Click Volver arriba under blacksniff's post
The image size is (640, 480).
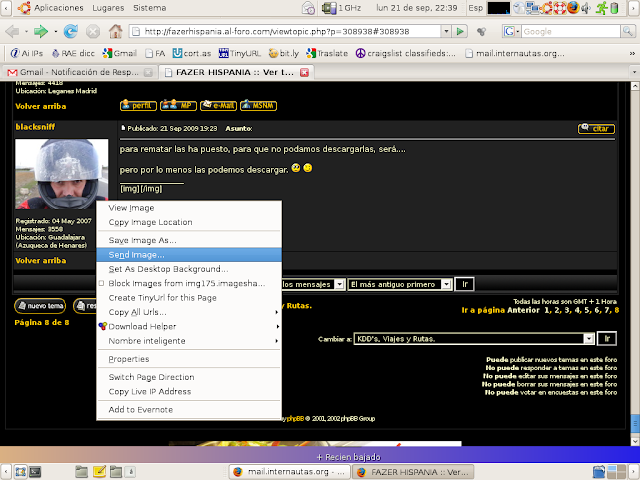(x=41, y=260)
